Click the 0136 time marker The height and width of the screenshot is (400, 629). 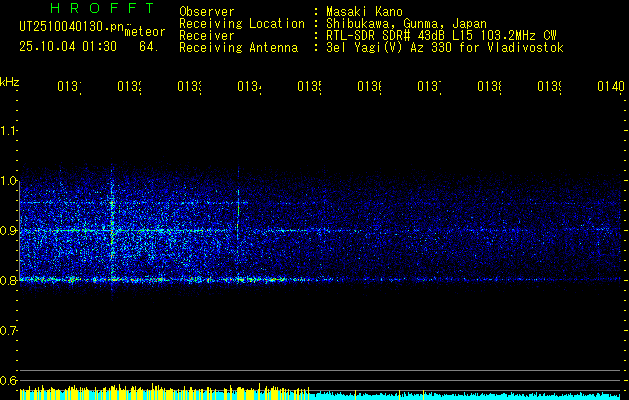click(369, 86)
